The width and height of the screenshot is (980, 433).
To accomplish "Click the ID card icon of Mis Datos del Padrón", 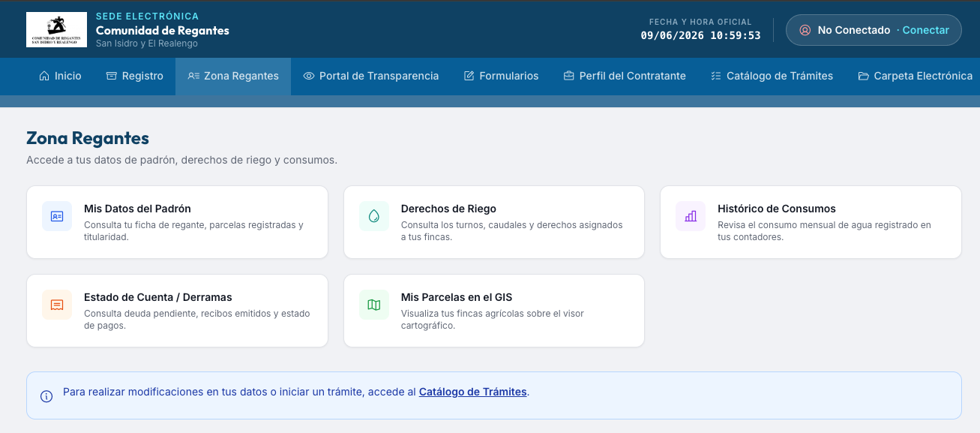I will pos(57,216).
